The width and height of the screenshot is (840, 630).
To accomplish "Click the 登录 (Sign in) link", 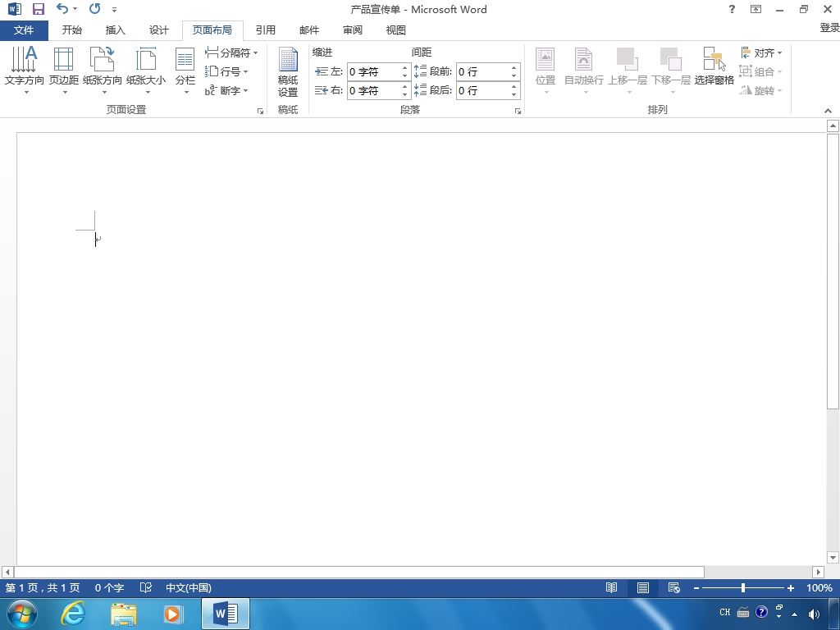I will click(829, 27).
